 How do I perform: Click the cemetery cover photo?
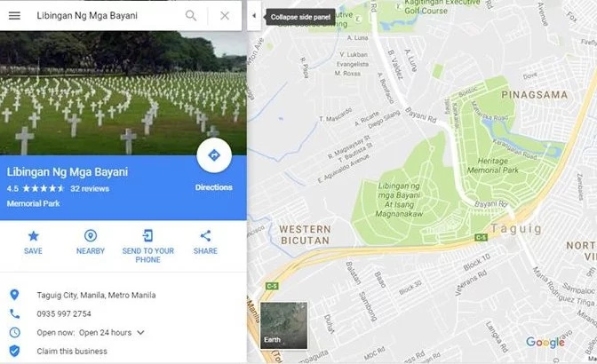click(x=123, y=93)
